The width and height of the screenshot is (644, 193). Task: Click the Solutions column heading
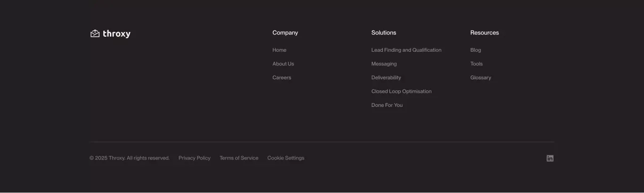point(384,32)
